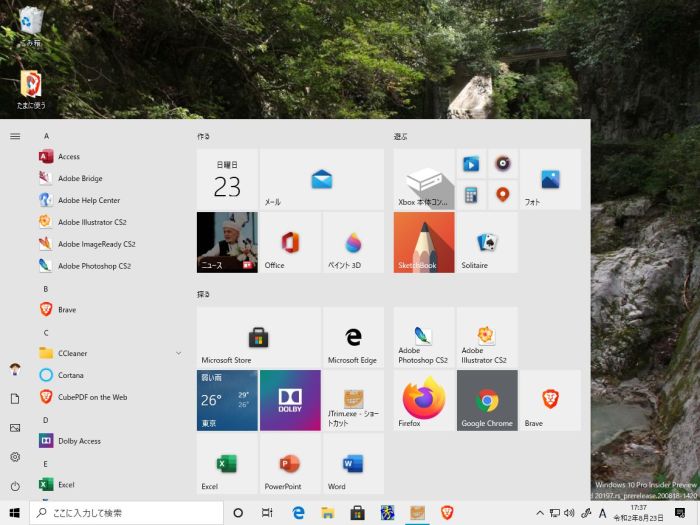Open the volume control in system tray
The image size is (700, 525).
coord(569,513)
